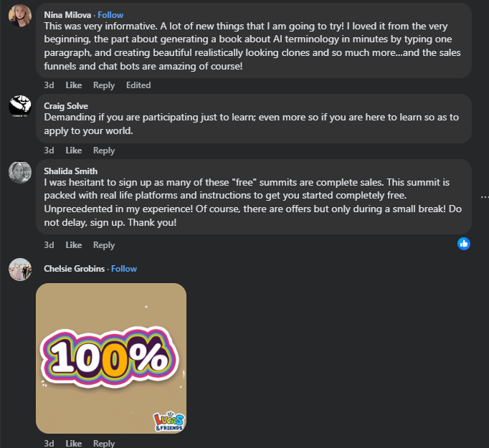Click Shalida Smith's name
This screenshot has width=489, height=448.
pos(71,171)
